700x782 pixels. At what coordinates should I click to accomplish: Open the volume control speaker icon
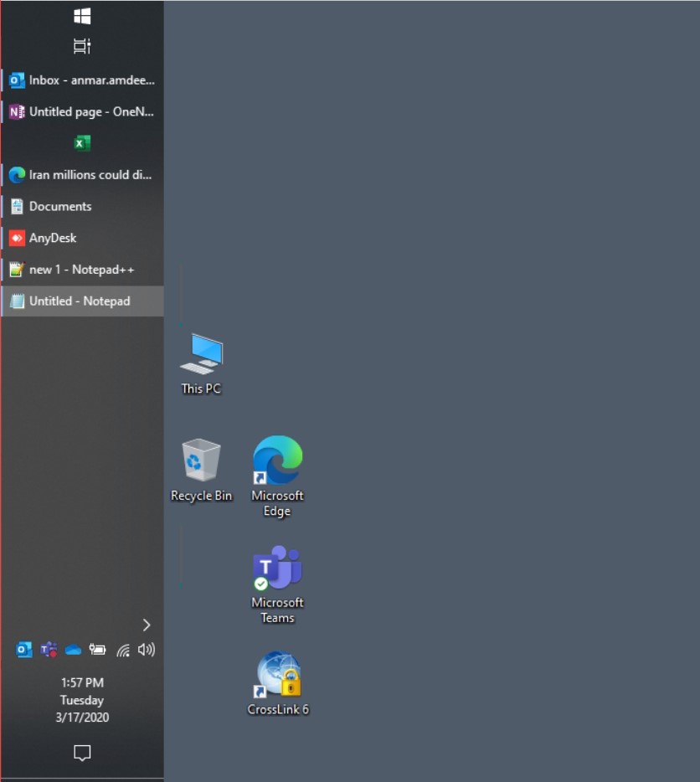click(147, 650)
